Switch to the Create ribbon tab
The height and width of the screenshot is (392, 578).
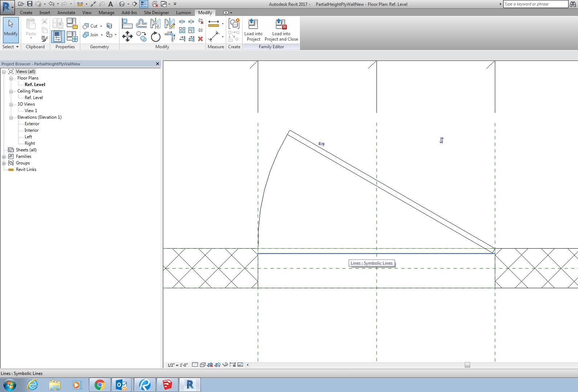(x=26, y=13)
